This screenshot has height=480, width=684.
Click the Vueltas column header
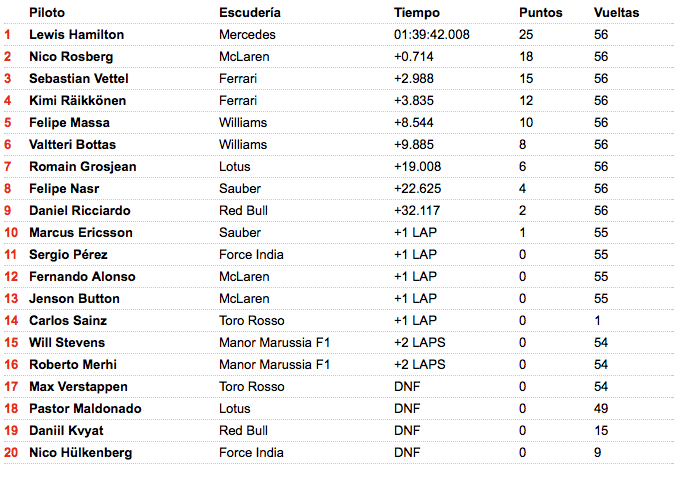(616, 13)
